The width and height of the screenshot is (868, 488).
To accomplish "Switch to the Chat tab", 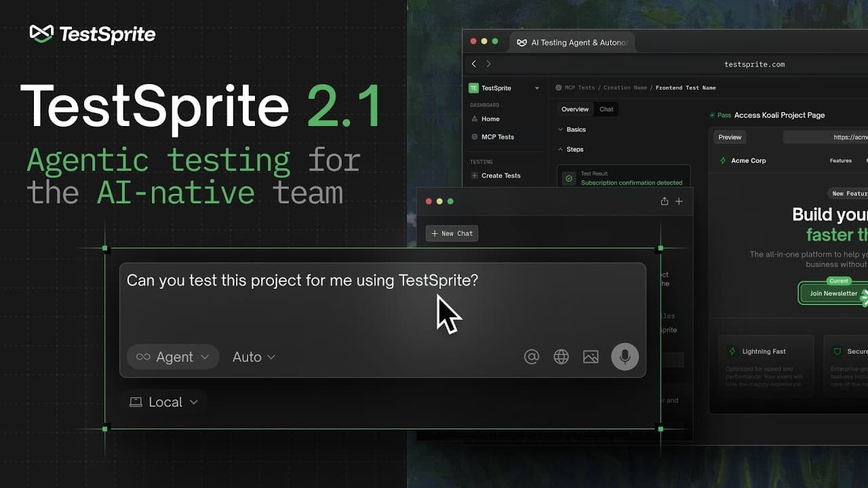I will point(606,109).
